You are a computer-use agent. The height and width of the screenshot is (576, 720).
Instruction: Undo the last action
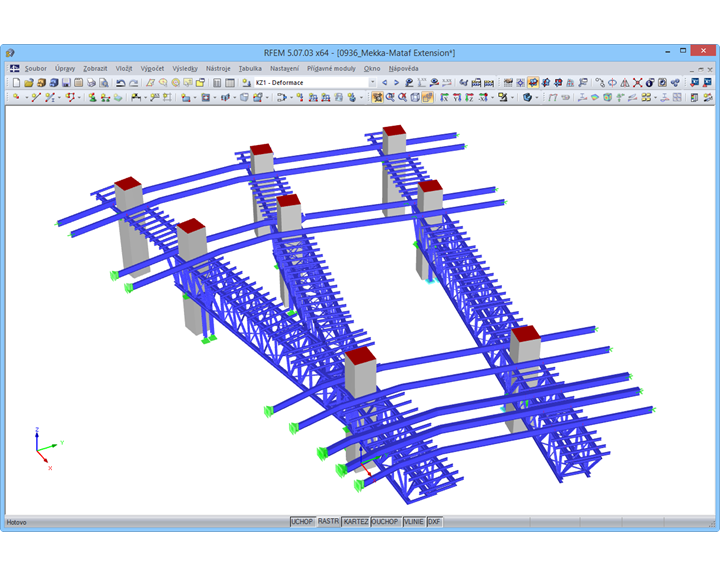[121, 83]
